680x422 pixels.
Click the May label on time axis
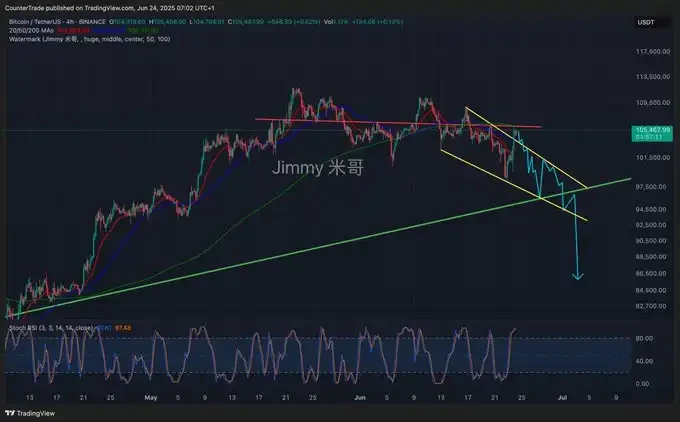[151, 398]
